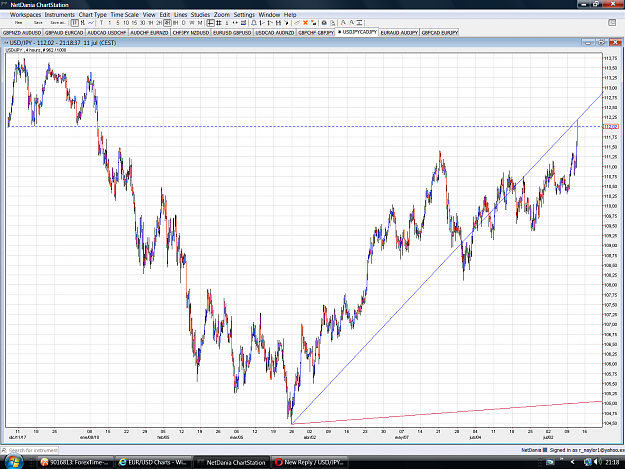
Task: Switch to the GBPNZD AUDUSD workspace tab
Action: [x=22, y=33]
